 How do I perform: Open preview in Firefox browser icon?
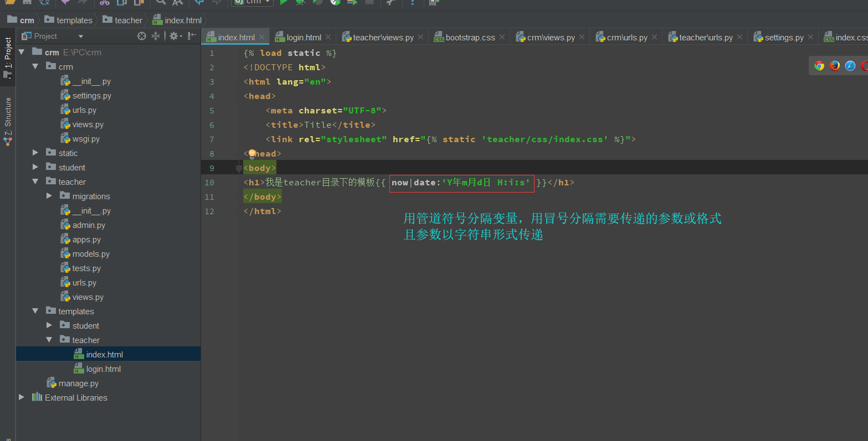click(x=835, y=66)
